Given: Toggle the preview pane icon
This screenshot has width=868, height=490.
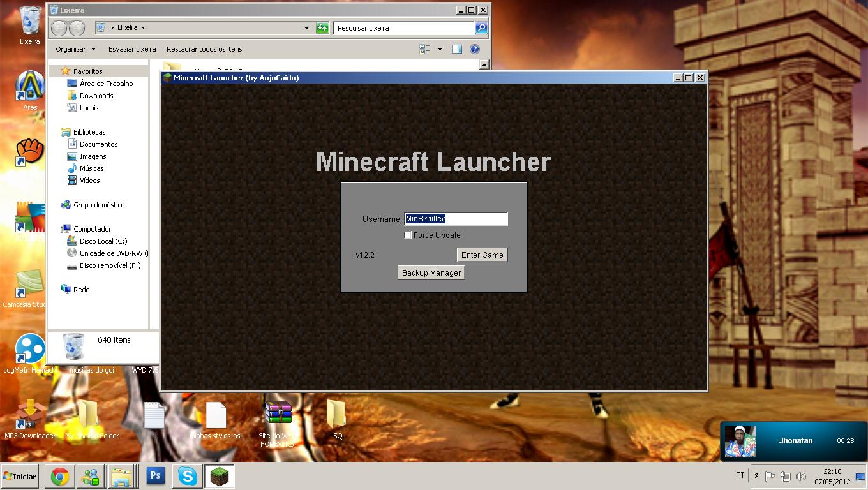Looking at the screenshot, I should click(457, 49).
